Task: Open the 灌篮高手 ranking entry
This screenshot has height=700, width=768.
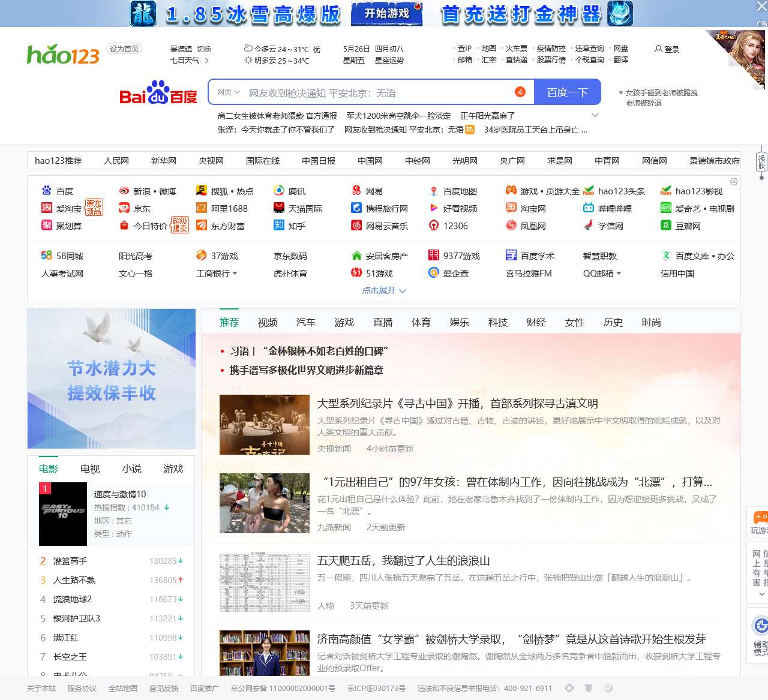Action: tap(70, 561)
